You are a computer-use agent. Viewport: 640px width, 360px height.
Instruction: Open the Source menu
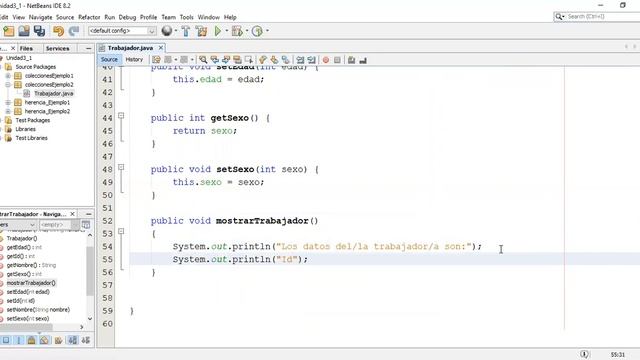[x=65, y=17]
